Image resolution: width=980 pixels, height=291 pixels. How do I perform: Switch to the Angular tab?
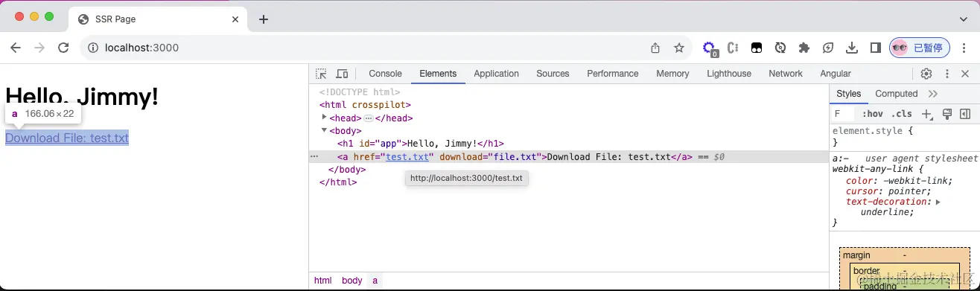click(836, 74)
